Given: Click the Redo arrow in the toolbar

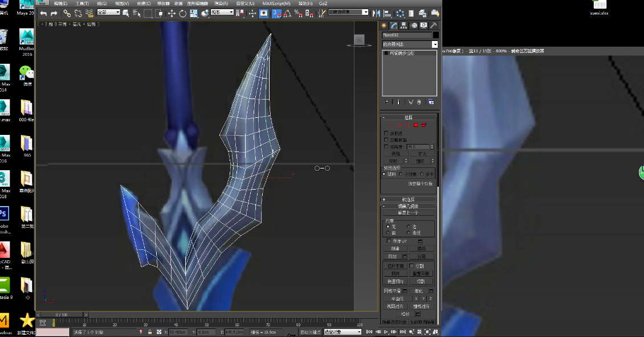Looking at the screenshot, I should click(54, 14).
